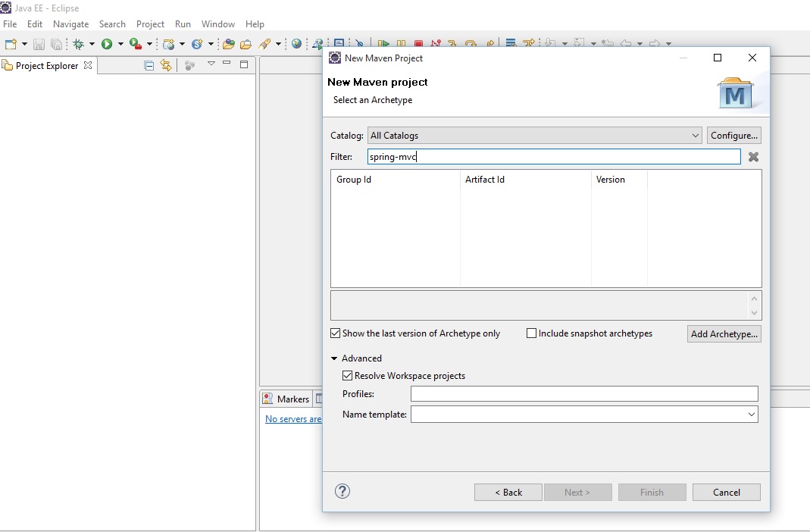
Task: Click the Resume debug toolbar icon
Action: pyautogui.click(x=383, y=43)
